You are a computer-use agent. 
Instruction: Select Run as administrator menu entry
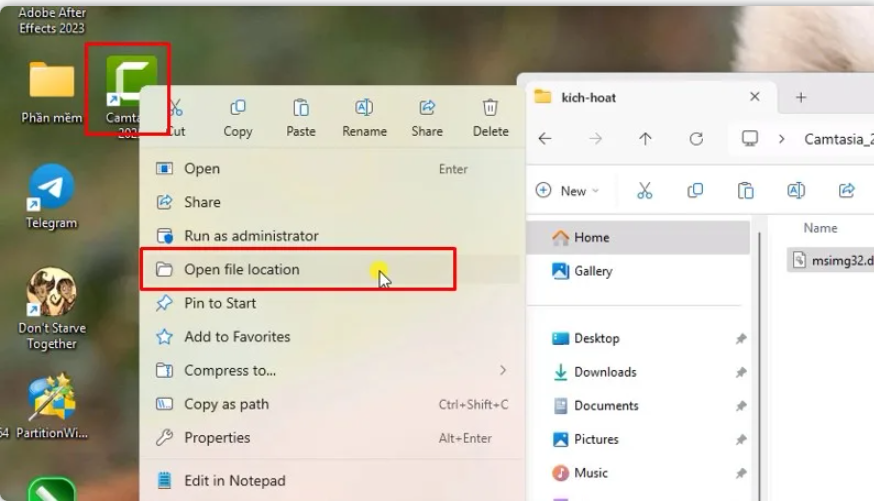251,236
